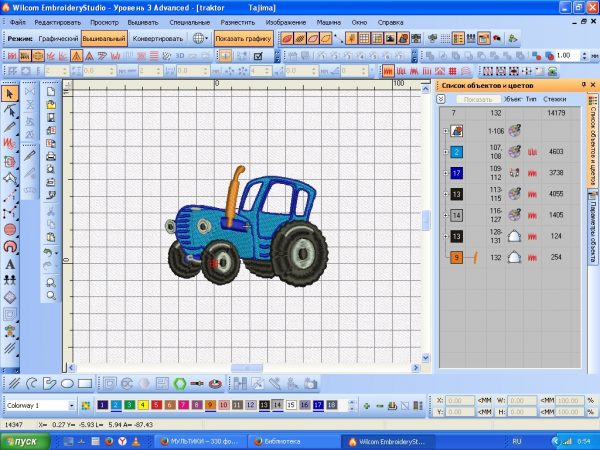Click the New design icon
The image size is (600, 450).
[51, 91]
